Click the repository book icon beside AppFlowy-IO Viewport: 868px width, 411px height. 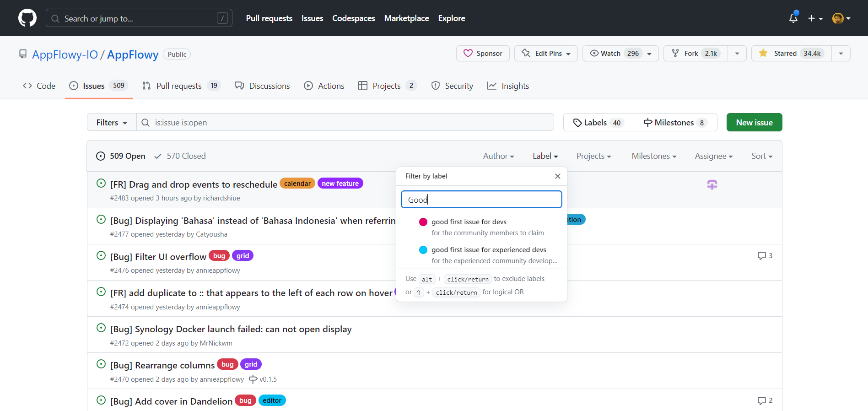point(23,54)
